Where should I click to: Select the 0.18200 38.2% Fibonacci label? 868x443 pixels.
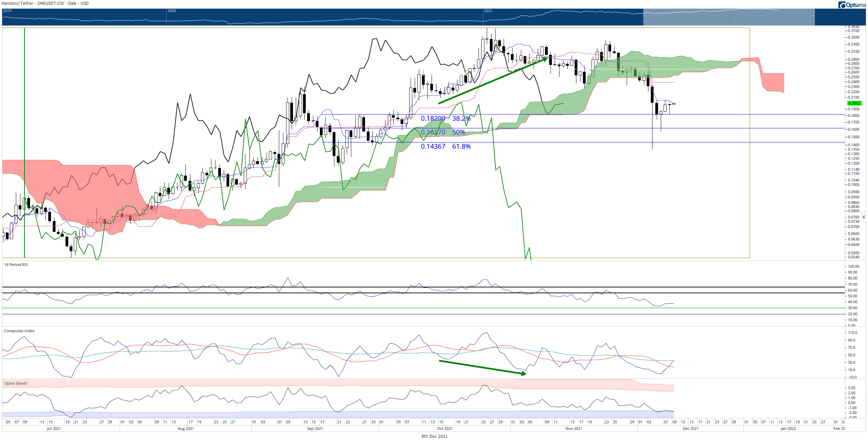(445, 118)
